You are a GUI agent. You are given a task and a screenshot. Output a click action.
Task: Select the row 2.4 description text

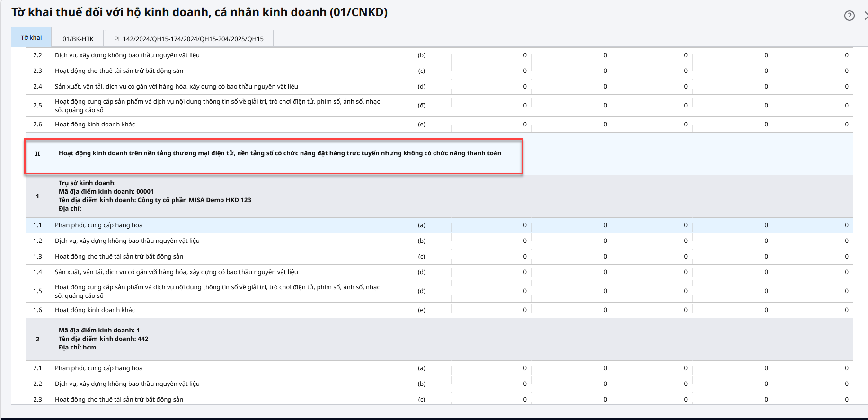[176, 87]
